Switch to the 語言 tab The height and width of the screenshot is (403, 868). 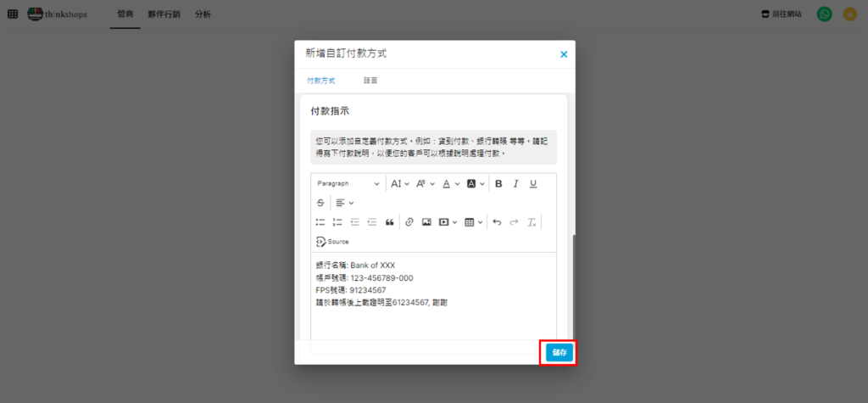point(370,81)
